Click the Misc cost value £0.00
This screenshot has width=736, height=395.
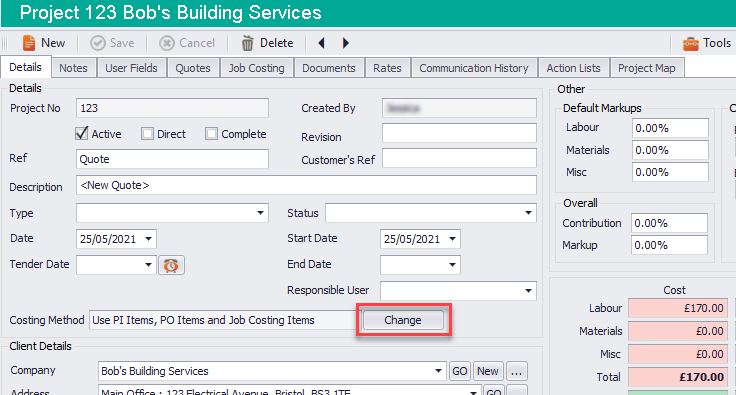click(678, 354)
